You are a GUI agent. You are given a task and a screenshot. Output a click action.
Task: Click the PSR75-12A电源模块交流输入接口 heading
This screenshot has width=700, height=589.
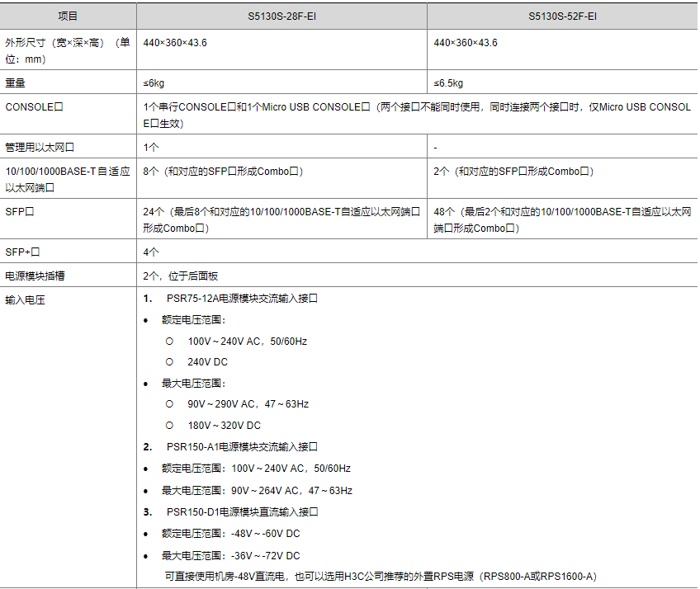tap(242, 298)
